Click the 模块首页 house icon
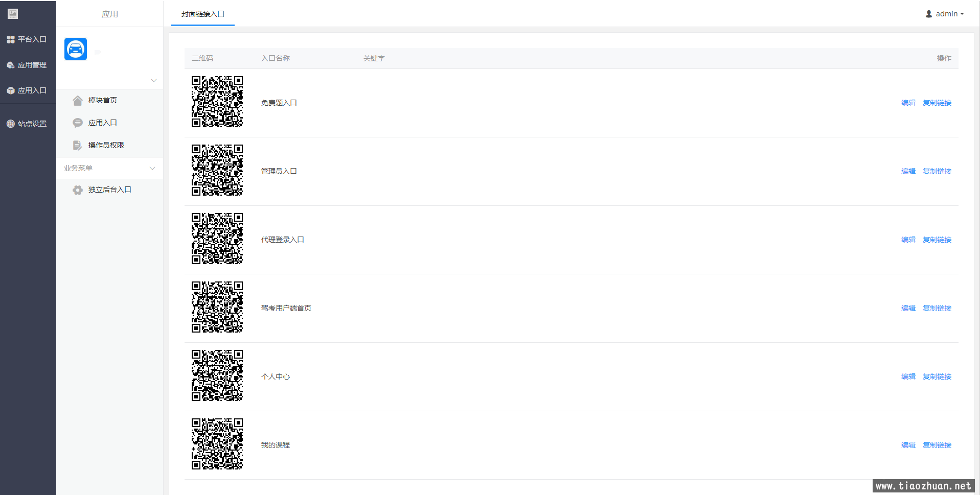The height and width of the screenshot is (495, 980). coord(78,100)
